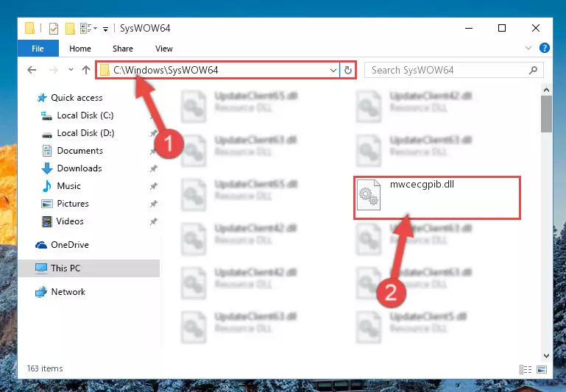Open Pictures in the sidebar
The image size is (566, 392).
pyautogui.click(x=73, y=204)
